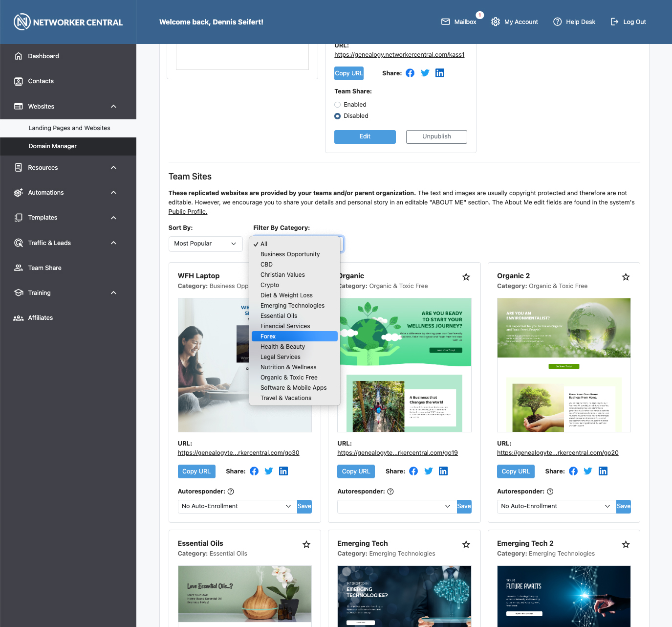Image resolution: width=672 pixels, height=627 pixels.
Task: Select Travel & Vacations category option
Action: [x=286, y=398]
